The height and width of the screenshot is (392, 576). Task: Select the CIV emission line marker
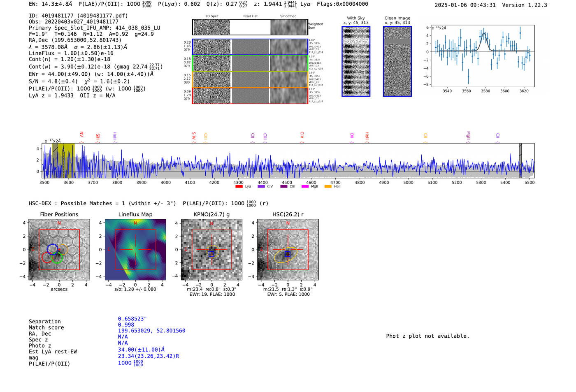[302, 137]
